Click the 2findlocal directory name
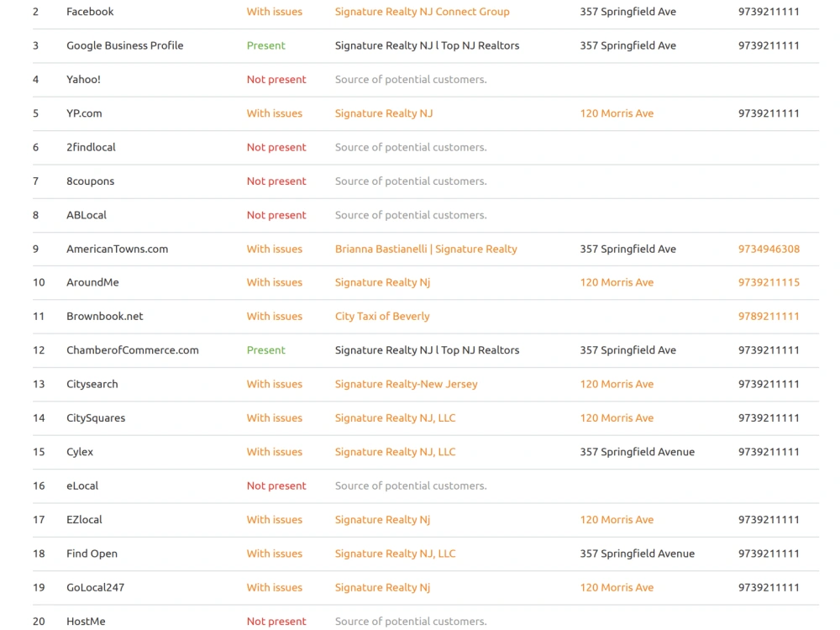 (91, 147)
